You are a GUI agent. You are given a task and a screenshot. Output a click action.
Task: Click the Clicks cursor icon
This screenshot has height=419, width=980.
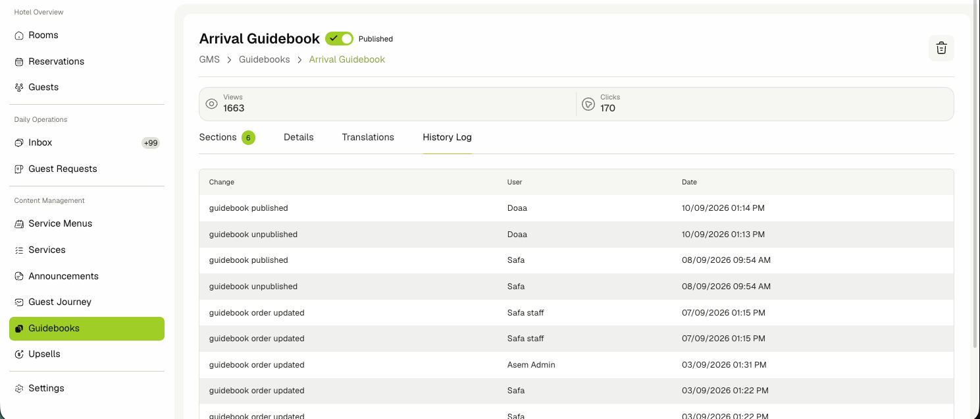point(588,103)
